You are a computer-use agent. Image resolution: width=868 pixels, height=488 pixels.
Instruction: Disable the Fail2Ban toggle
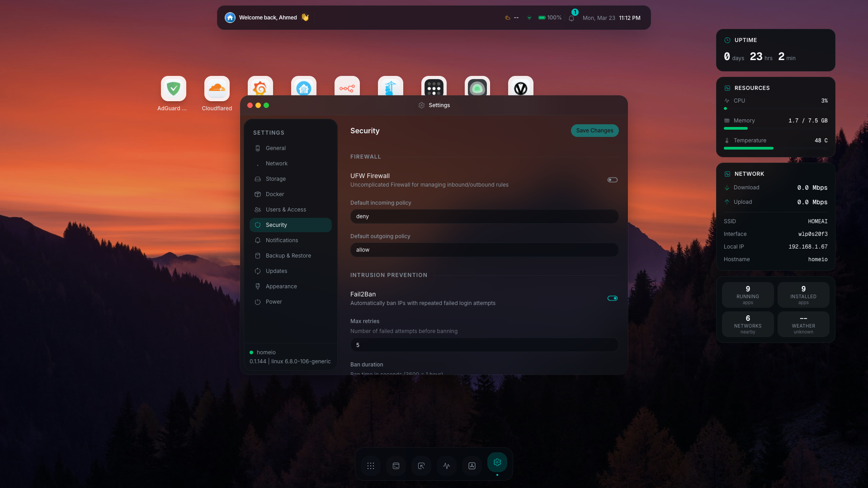coord(612,298)
